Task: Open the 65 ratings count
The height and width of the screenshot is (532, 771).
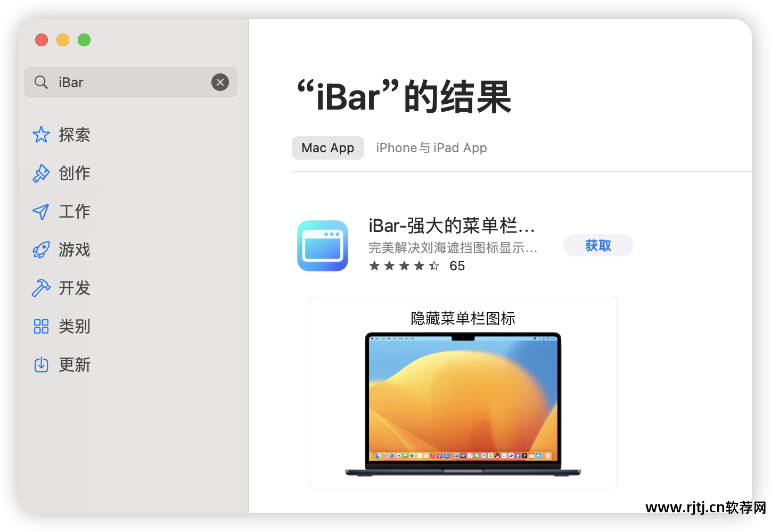Action: pyautogui.click(x=457, y=265)
